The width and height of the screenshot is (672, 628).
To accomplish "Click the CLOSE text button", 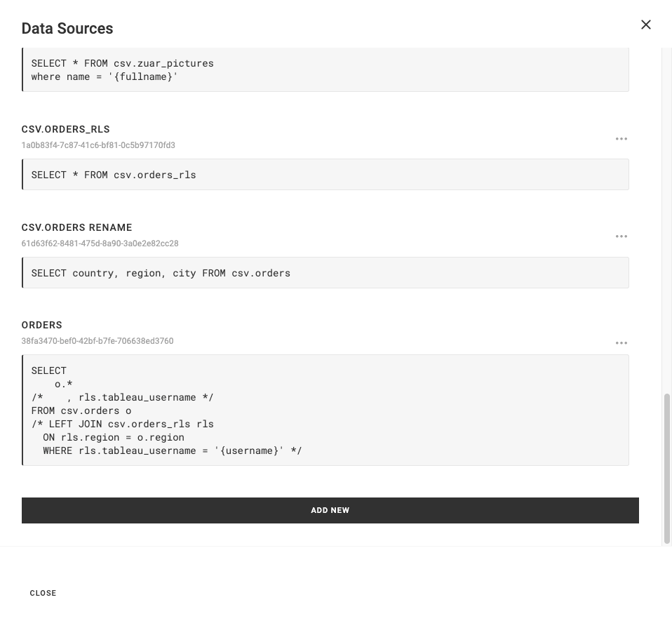I will tap(43, 593).
